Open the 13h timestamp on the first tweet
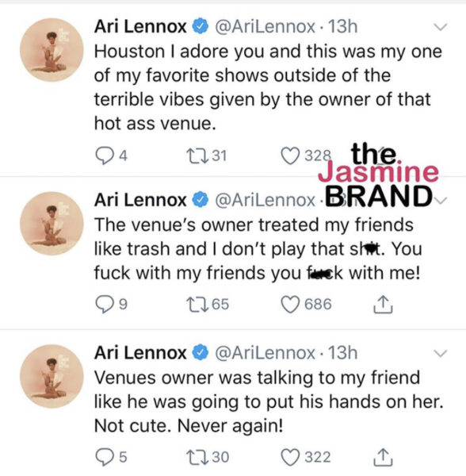 (343, 27)
